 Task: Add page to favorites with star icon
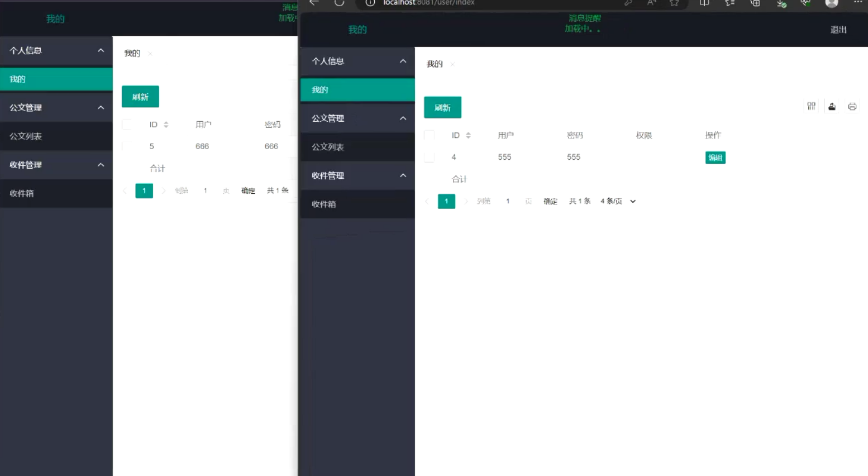674,3
